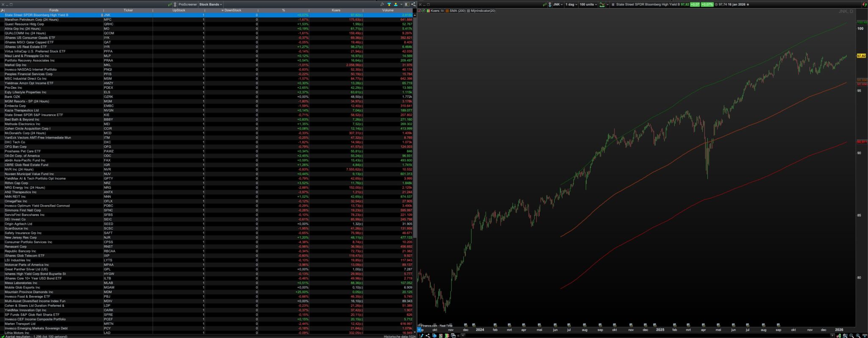Click the red-green split chart icon at bottom

coord(447,335)
